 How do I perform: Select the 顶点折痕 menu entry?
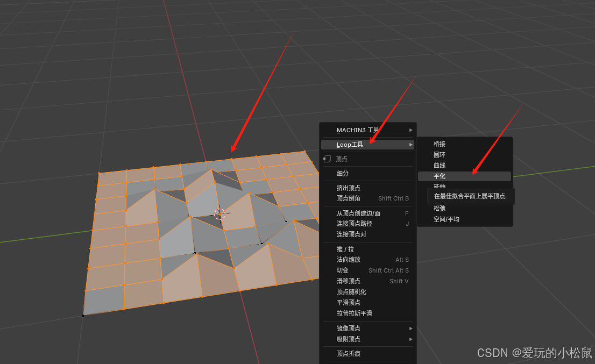(367, 353)
